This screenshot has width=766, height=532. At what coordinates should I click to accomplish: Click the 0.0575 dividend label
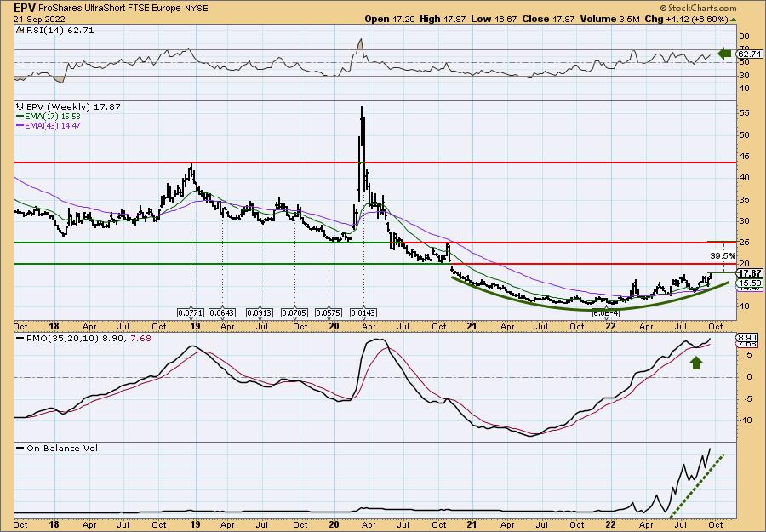click(329, 312)
